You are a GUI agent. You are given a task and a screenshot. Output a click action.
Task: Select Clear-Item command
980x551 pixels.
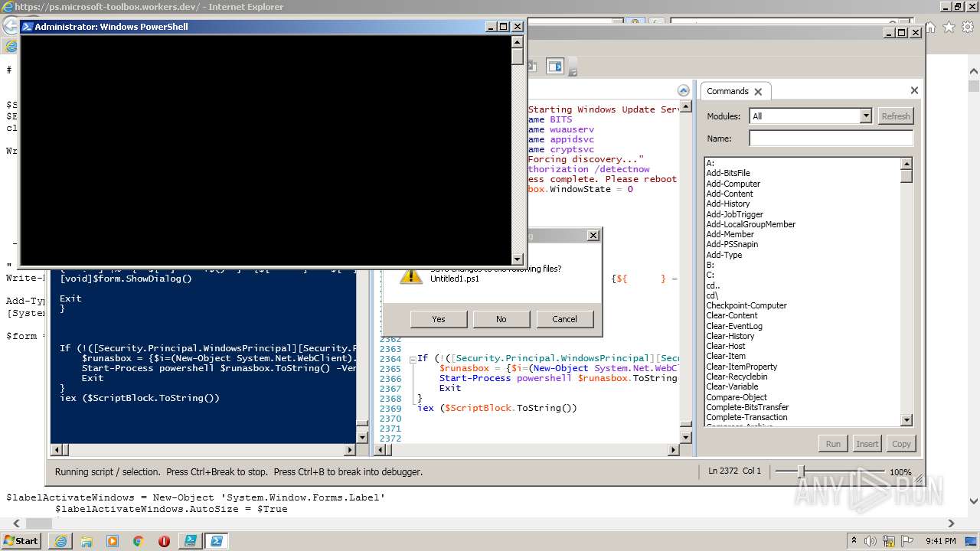click(x=725, y=356)
